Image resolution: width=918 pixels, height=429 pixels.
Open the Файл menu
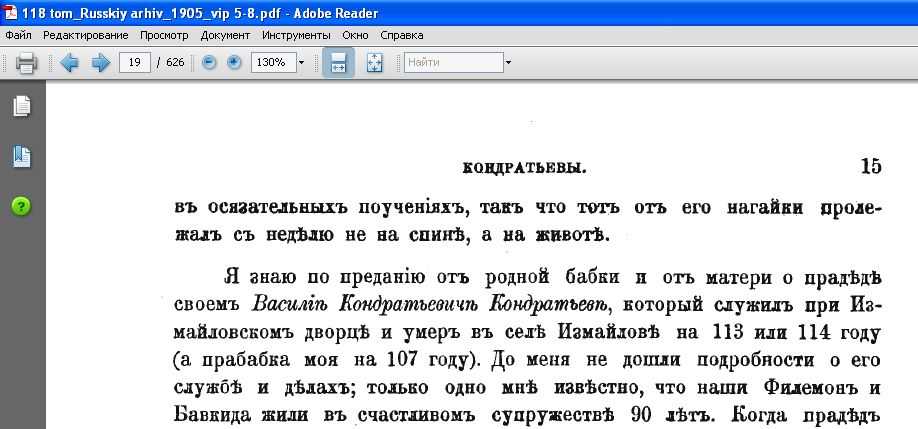pyautogui.click(x=18, y=35)
